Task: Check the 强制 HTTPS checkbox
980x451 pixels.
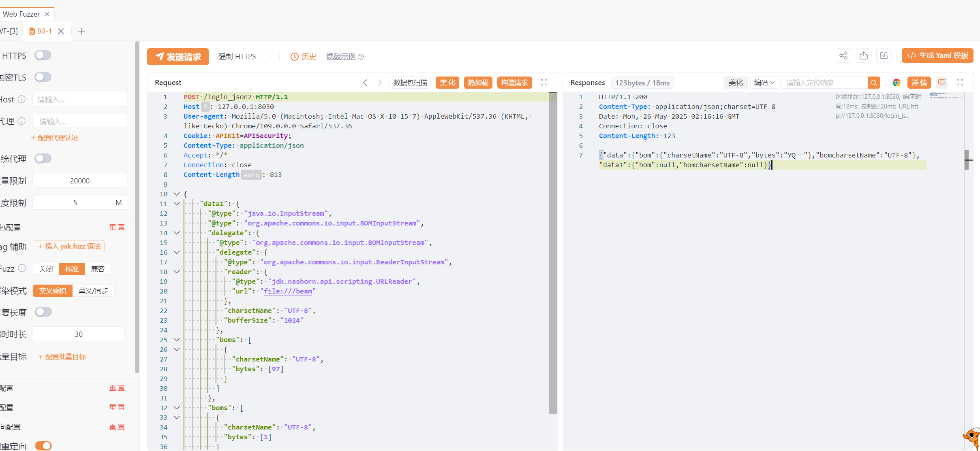Action: pyautogui.click(x=265, y=57)
